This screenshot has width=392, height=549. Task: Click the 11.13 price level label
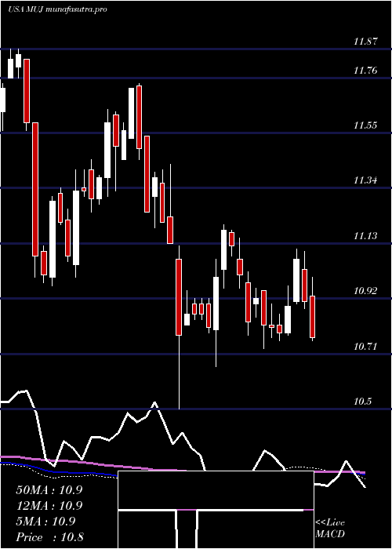tap(365, 236)
